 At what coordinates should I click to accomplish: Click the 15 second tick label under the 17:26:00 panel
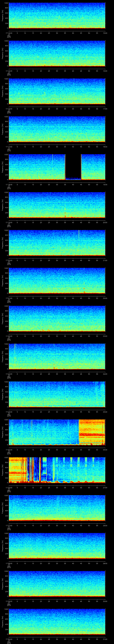33,487
